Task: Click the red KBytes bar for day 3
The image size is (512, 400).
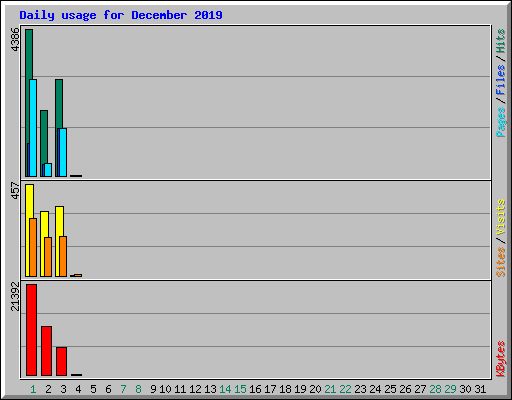Action: 62,361
